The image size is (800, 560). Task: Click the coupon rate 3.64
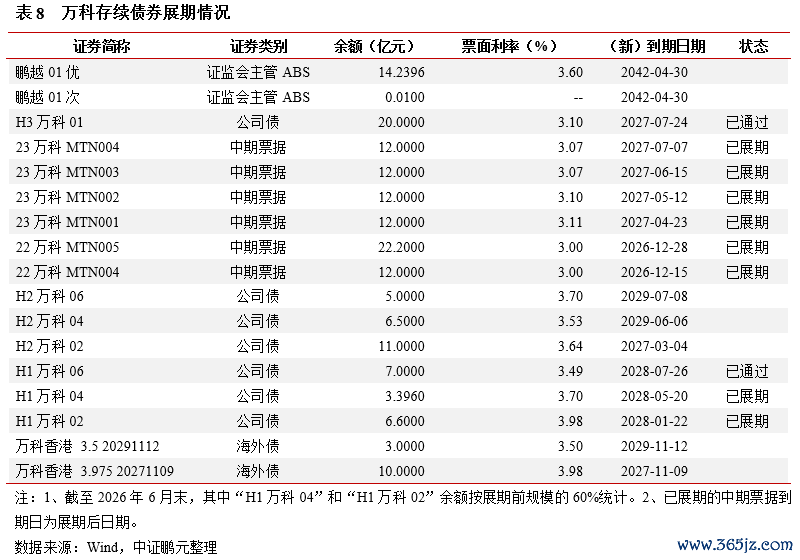(570, 346)
